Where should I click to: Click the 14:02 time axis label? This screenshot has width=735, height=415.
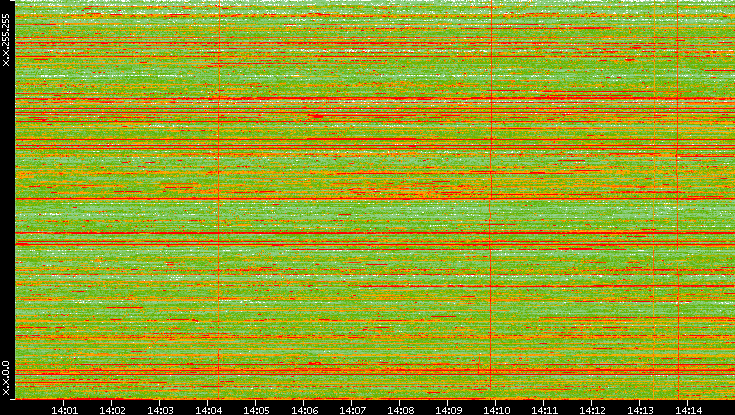pos(112,410)
